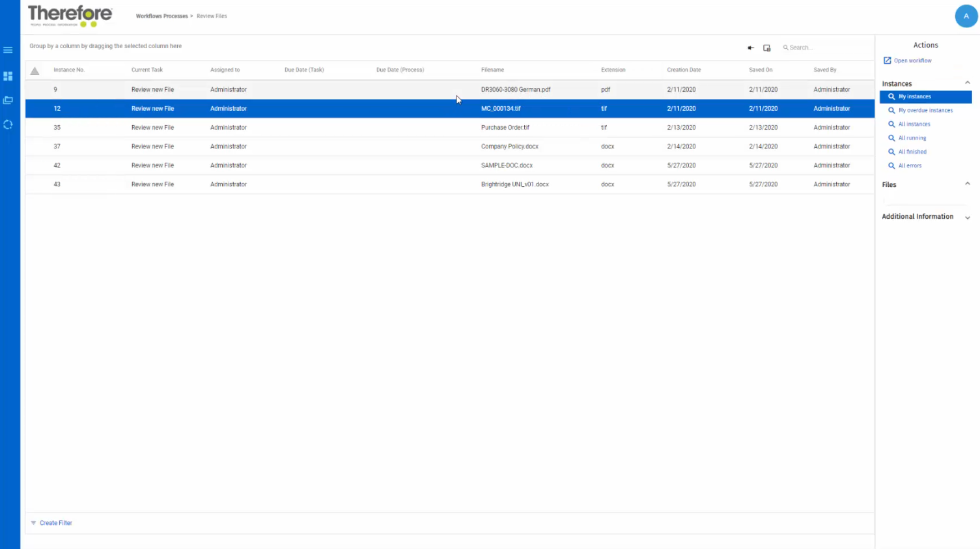Viewport: 980px width, 549px height.
Task: Open the hamburger navigation menu
Action: pyautogui.click(x=8, y=49)
